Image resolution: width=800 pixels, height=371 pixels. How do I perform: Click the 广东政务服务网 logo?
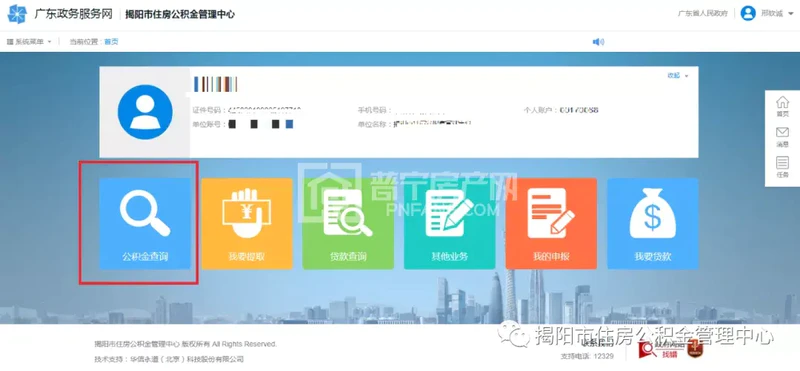click(x=60, y=14)
